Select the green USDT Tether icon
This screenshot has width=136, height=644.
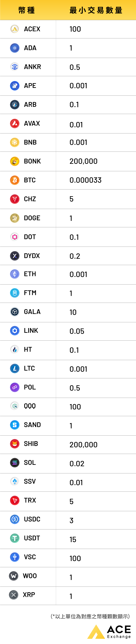point(15,538)
